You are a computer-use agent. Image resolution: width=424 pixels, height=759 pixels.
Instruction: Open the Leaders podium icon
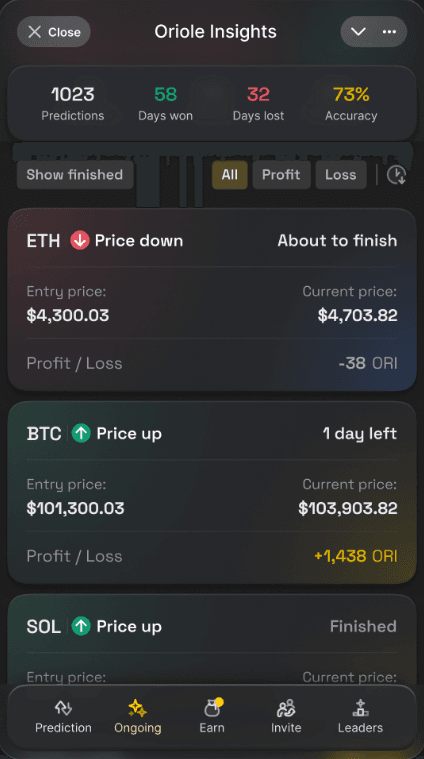click(x=360, y=708)
